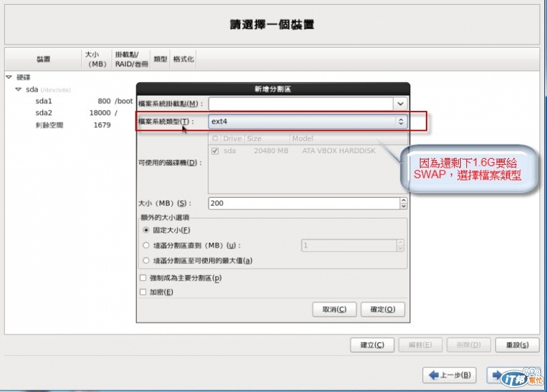Click the mount point text field
The width and height of the screenshot is (547, 392).
pyautogui.click(x=301, y=104)
